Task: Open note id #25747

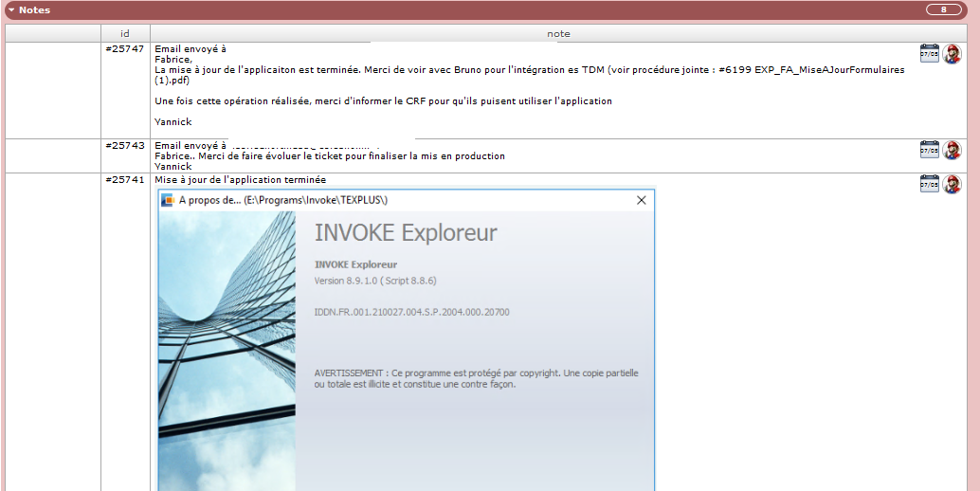Action: click(x=125, y=48)
